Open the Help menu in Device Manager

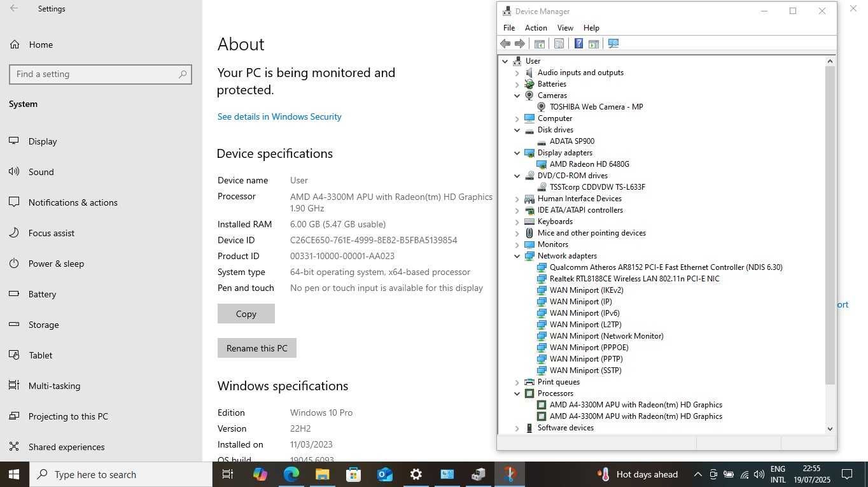pos(591,28)
